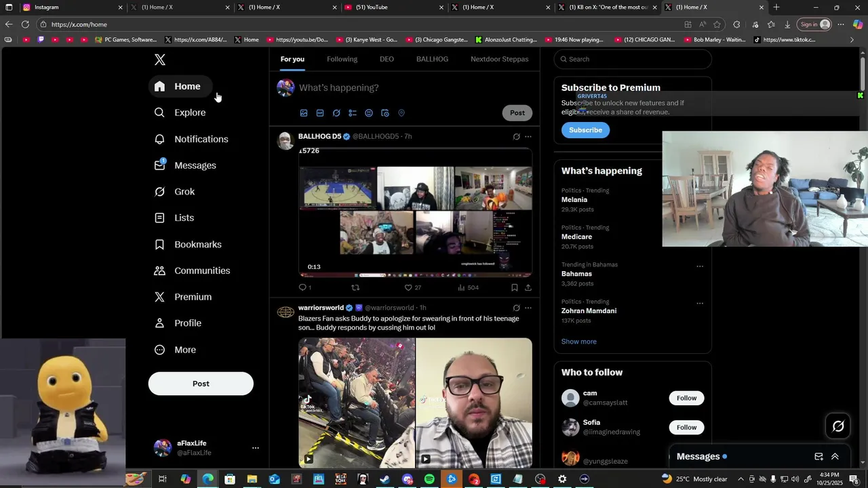
Task: Open Profile in the sidebar
Action: pos(178,323)
